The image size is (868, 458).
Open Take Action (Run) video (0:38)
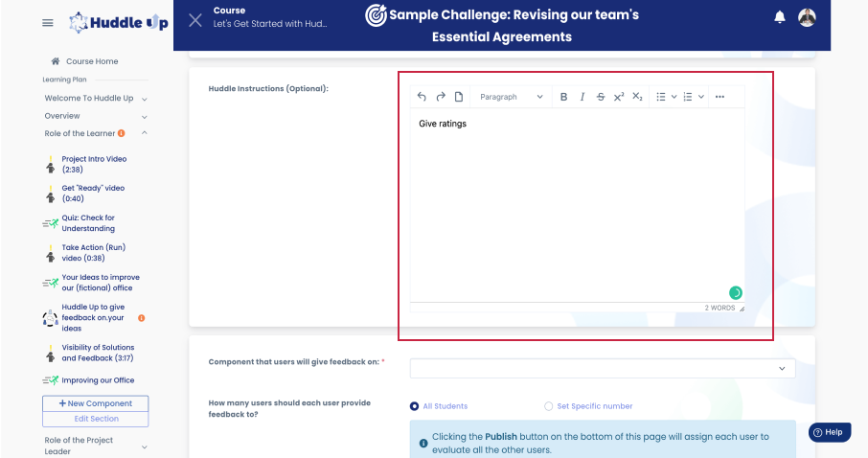tap(94, 253)
